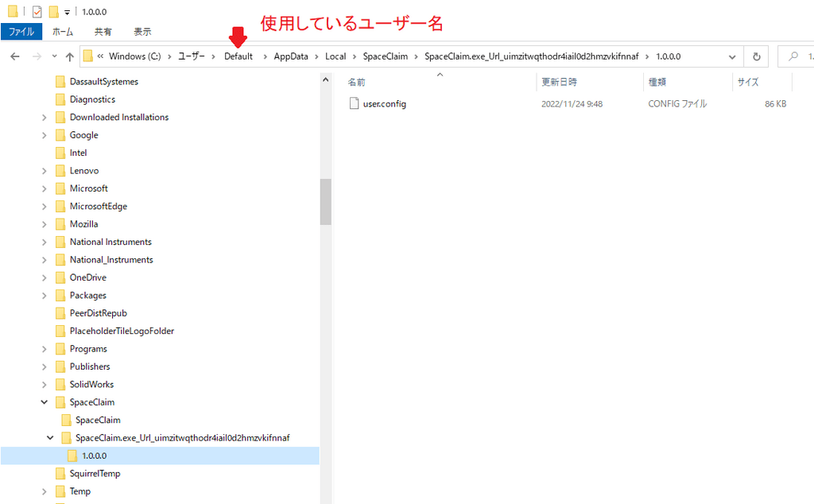Click the Explorer window icon in title bar
Screen dimensions: 814x504
13,11
